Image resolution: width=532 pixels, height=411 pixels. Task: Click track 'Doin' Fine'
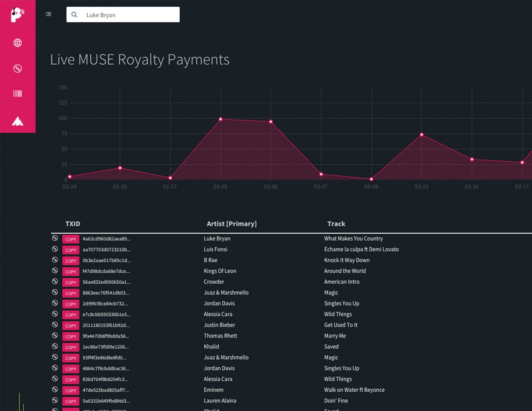pos(336,401)
